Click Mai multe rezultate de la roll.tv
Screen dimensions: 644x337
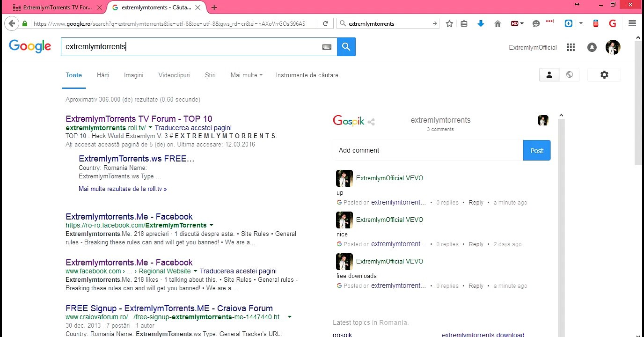tap(123, 189)
